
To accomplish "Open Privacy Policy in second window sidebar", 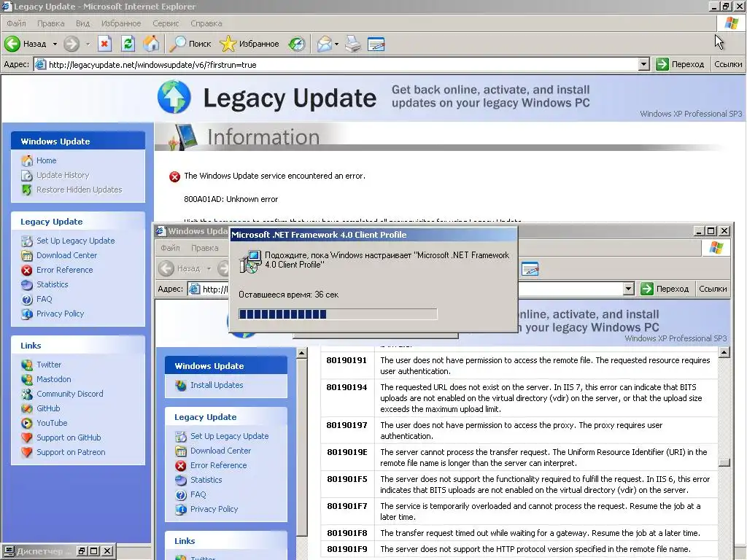I will (214, 509).
